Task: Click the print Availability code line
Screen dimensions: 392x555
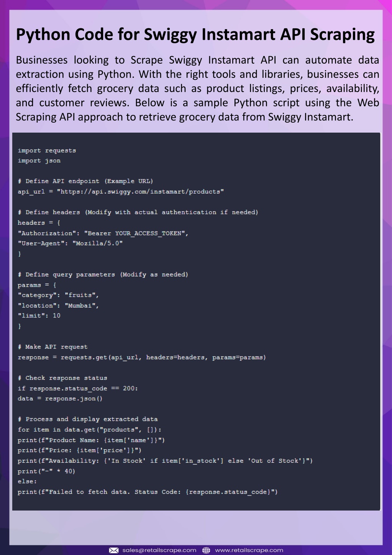Action: click(x=165, y=461)
